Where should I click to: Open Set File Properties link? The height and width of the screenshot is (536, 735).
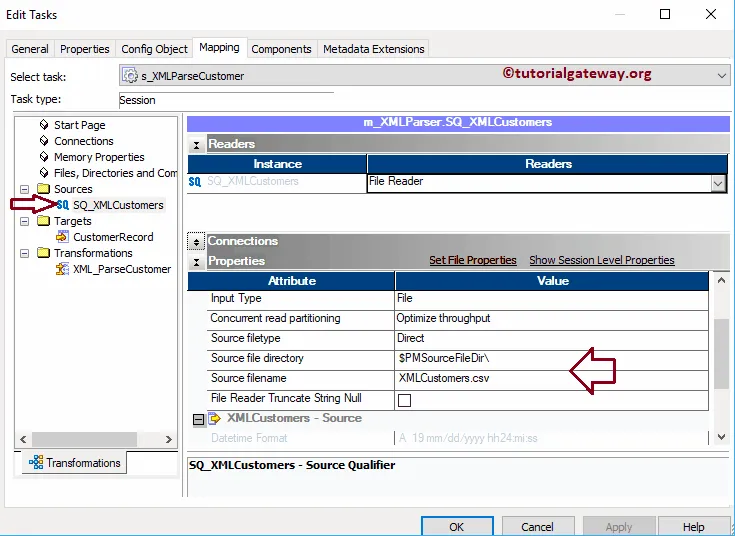tap(472, 260)
